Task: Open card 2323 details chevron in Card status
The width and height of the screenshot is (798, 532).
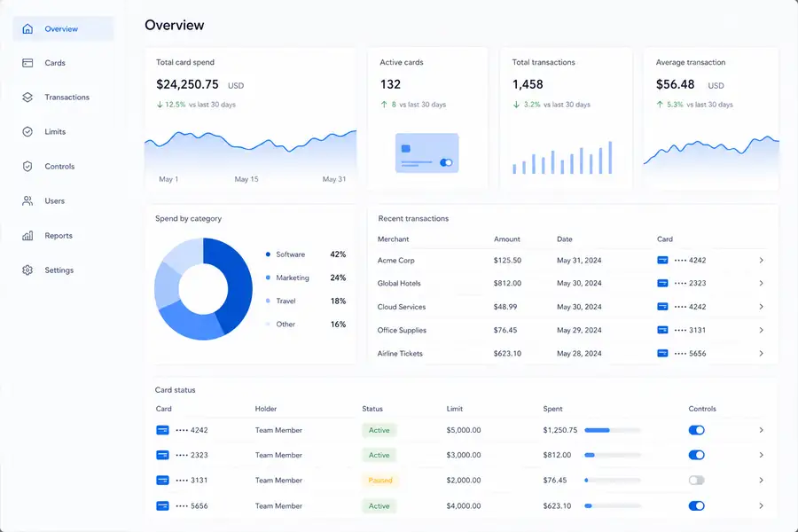Action: point(762,455)
